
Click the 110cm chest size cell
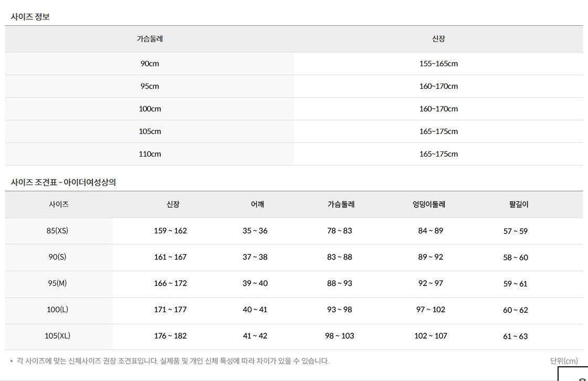150,154
